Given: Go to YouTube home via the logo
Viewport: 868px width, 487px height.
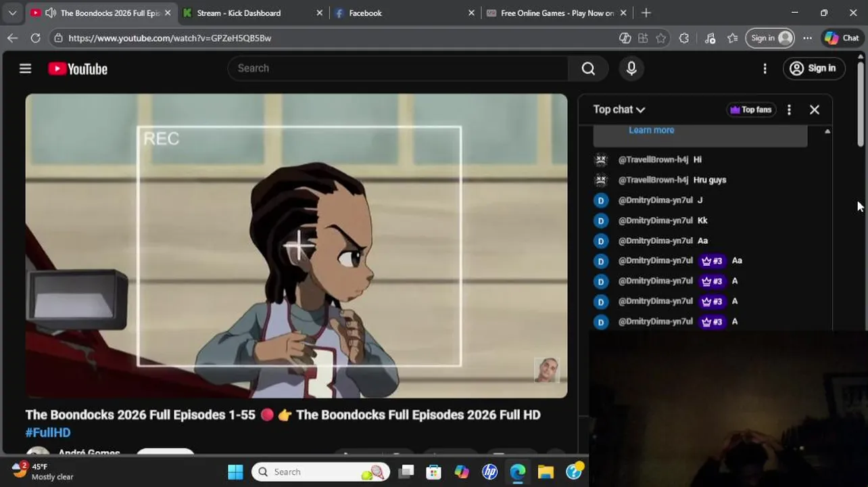Looking at the screenshot, I should [78, 69].
